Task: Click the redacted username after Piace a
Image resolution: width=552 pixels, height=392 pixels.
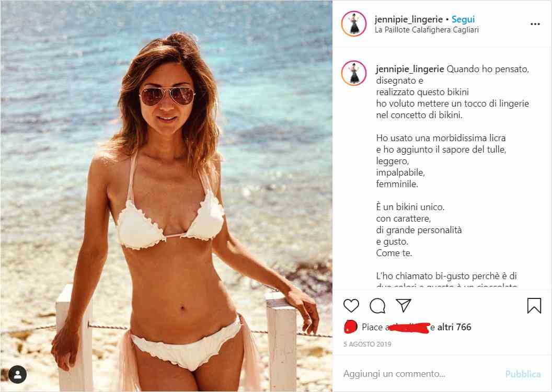Action: coord(408,328)
